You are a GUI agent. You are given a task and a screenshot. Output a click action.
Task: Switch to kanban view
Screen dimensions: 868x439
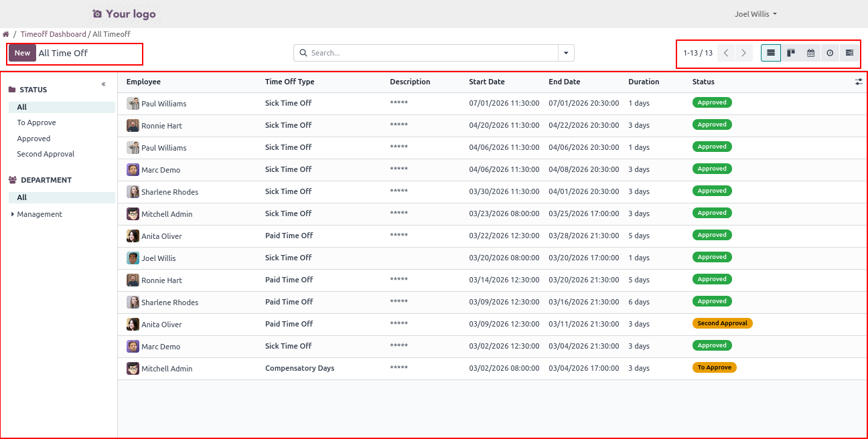[791, 53]
